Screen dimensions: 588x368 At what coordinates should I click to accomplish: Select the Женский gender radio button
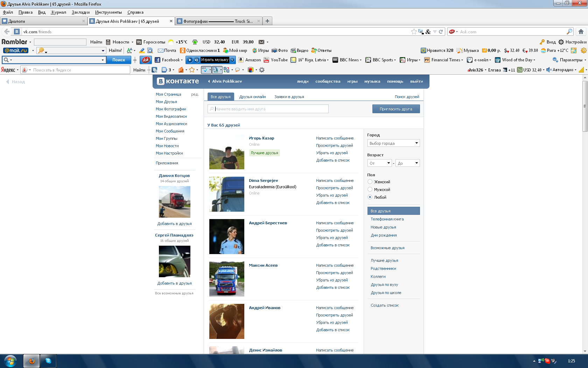[x=370, y=182]
